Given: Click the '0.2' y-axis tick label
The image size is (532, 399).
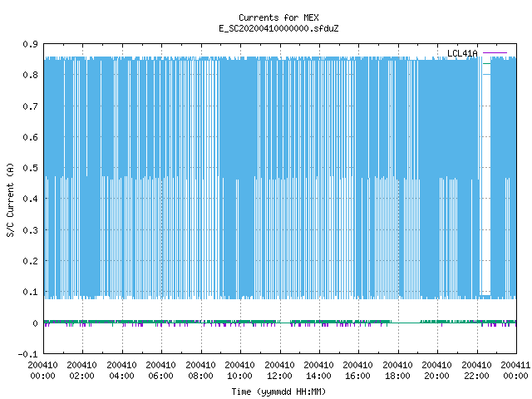Looking at the screenshot, I should (30, 261).
